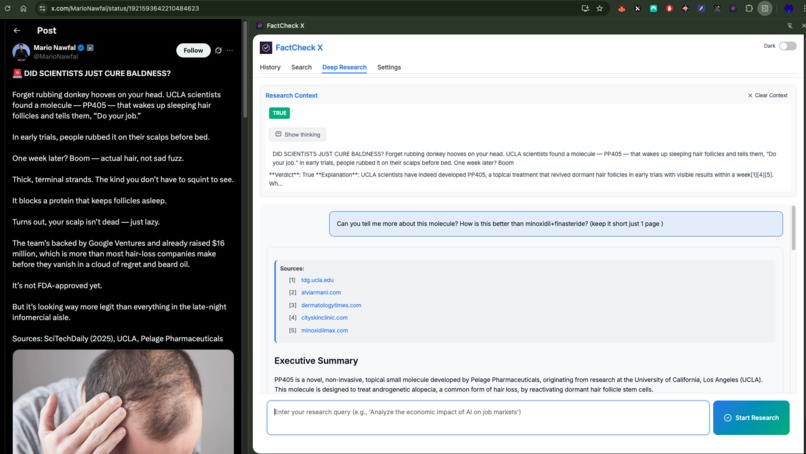
Task: Click Mario Nawfal's verified badge
Action: click(81, 48)
